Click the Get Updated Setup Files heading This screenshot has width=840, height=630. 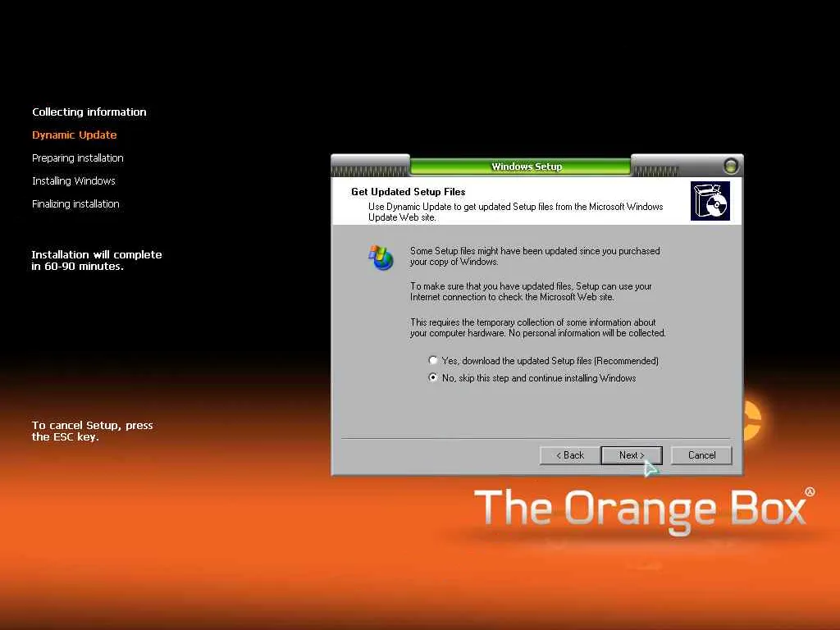tap(409, 192)
